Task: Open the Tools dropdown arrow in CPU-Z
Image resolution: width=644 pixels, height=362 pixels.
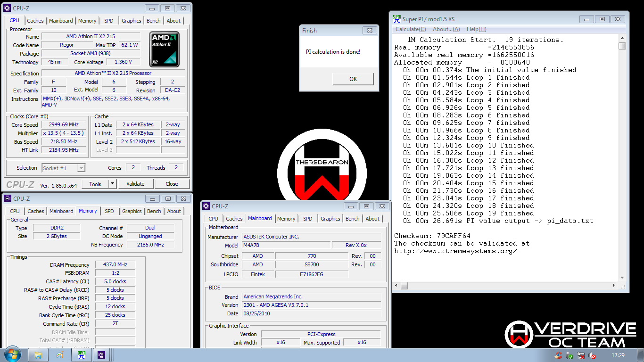Action: point(112,184)
